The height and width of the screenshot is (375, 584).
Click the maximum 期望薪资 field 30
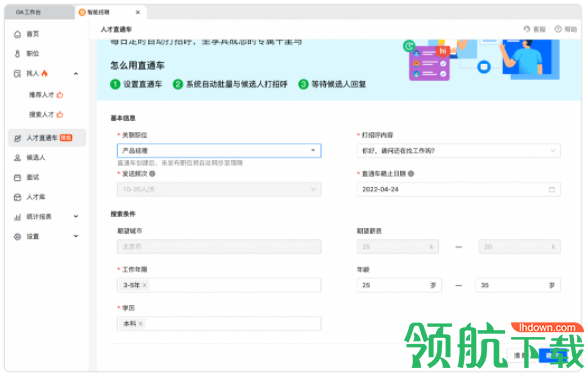point(520,247)
